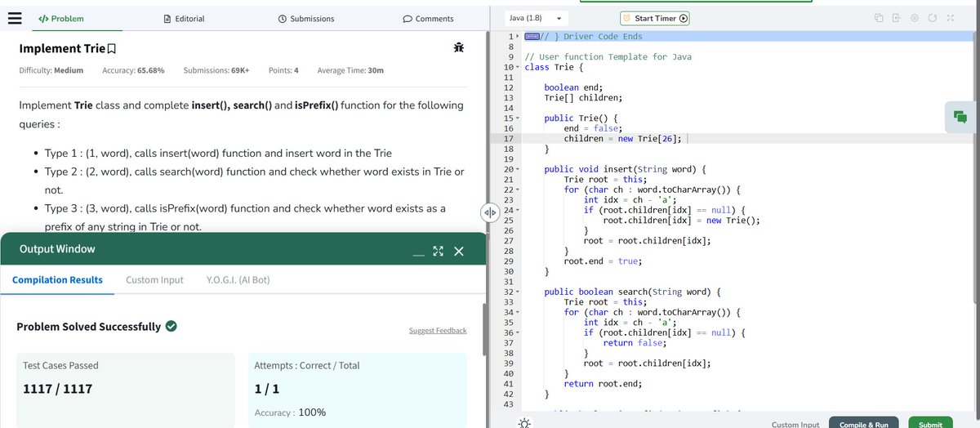Click the Compile & Run button
This screenshot has width=980, height=428.
[x=864, y=424]
